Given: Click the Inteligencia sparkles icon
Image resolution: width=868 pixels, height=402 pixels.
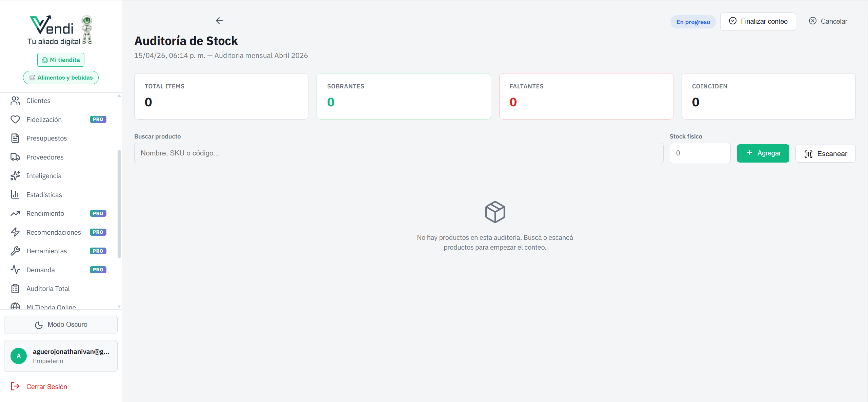Looking at the screenshot, I should pyautogui.click(x=15, y=176).
